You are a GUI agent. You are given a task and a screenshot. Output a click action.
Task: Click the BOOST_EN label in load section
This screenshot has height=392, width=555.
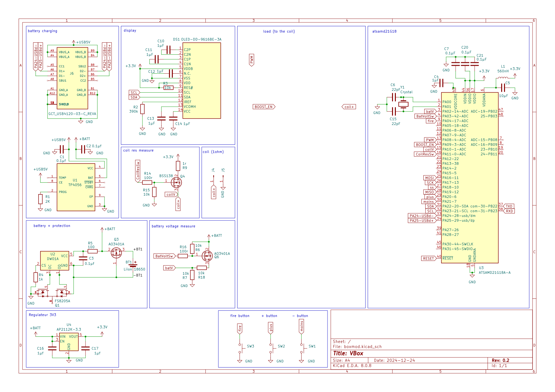pyautogui.click(x=264, y=107)
